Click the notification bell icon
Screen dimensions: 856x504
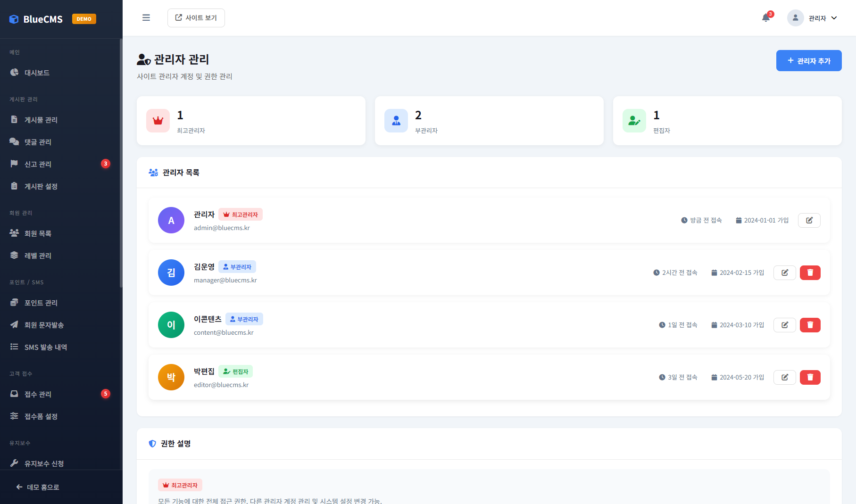[766, 18]
